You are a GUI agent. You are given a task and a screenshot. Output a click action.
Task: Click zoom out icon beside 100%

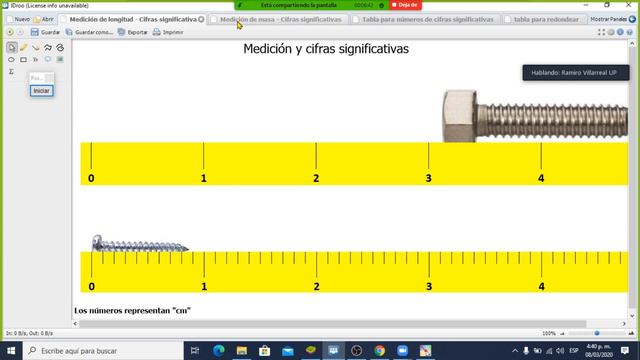[x=562, y=333]
